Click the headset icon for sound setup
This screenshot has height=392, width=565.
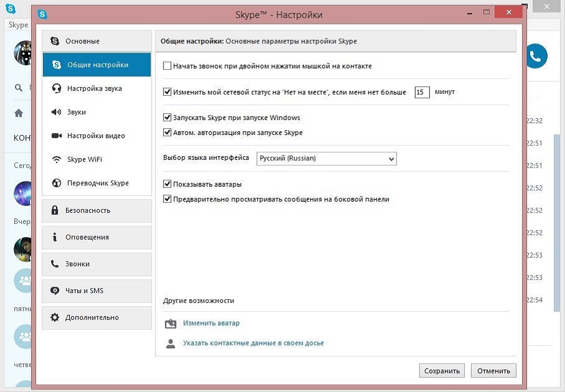coord(57,88)
